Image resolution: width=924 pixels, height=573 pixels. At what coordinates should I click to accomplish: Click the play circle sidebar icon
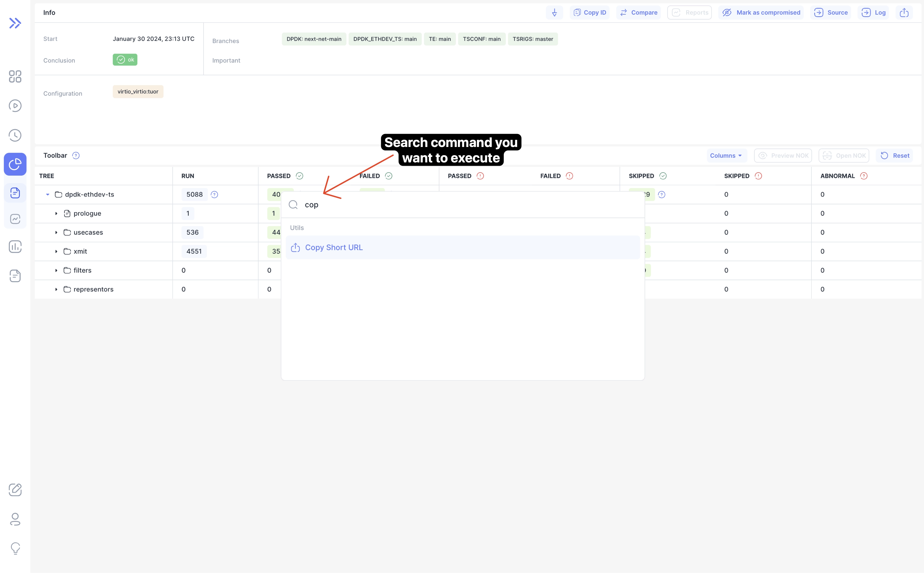click(15, 106)
